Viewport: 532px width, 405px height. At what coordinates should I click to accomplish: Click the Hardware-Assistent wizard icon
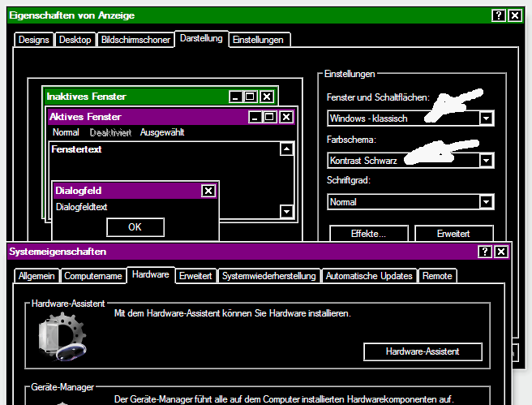(62, 337)
